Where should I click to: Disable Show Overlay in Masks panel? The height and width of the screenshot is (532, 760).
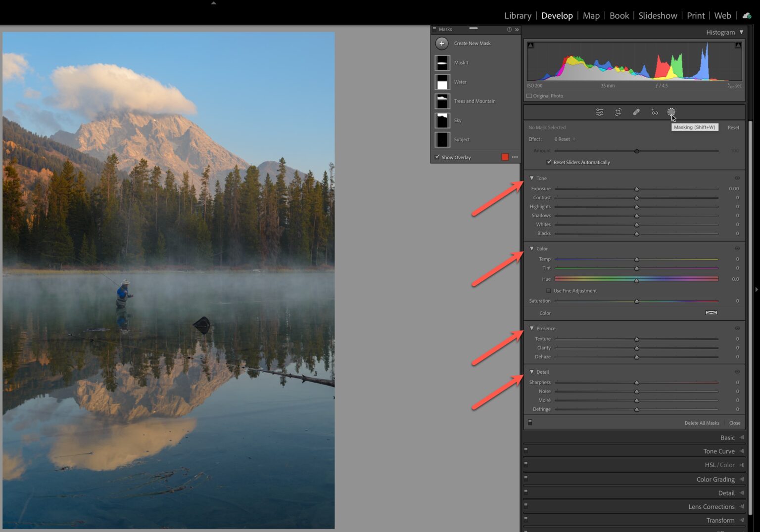coord(437,157)
